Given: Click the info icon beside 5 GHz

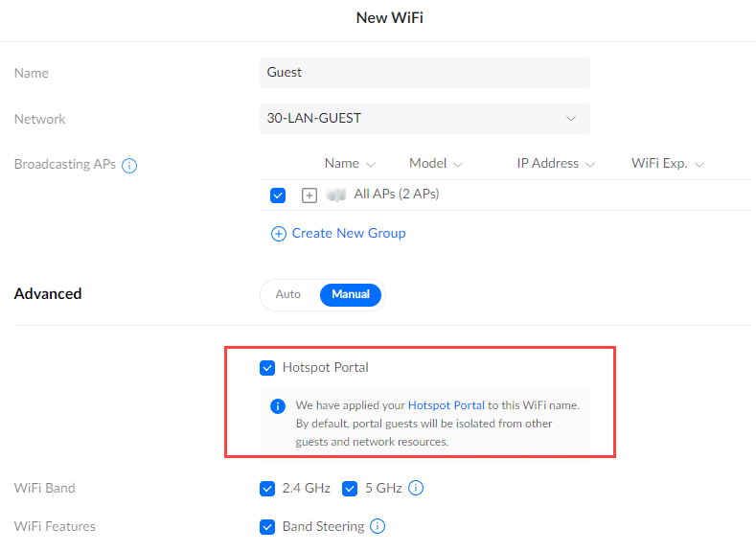Looking at the screenshot, I should [x=416, y=488].
